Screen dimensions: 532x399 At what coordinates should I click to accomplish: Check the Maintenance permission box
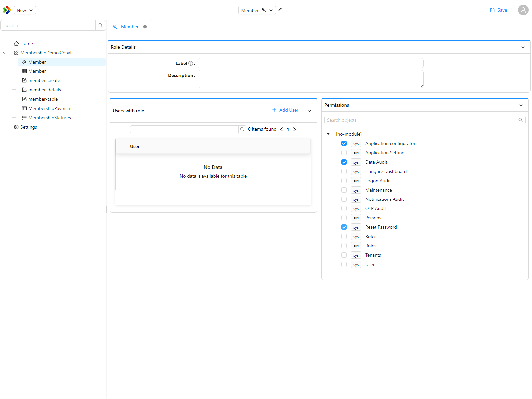tap(344, 190)
